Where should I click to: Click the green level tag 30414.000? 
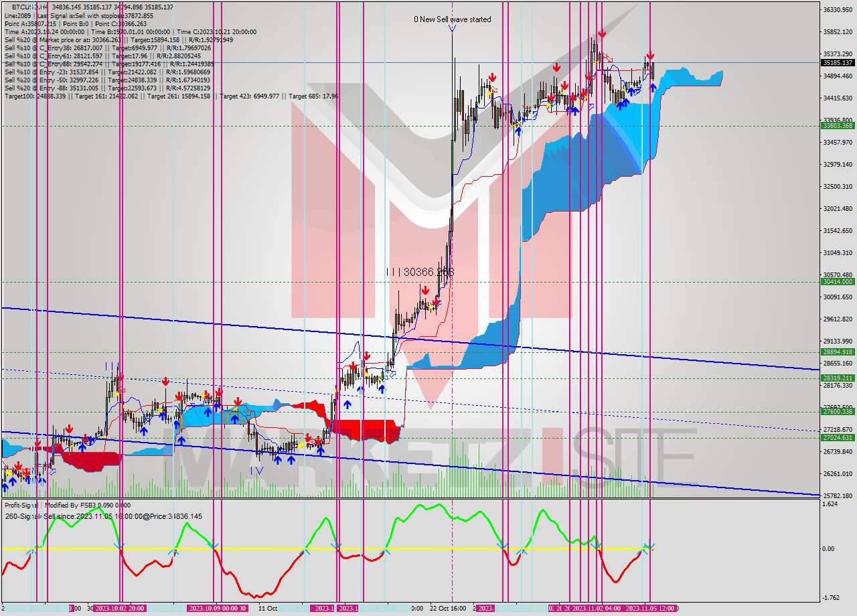coord(838,282)
